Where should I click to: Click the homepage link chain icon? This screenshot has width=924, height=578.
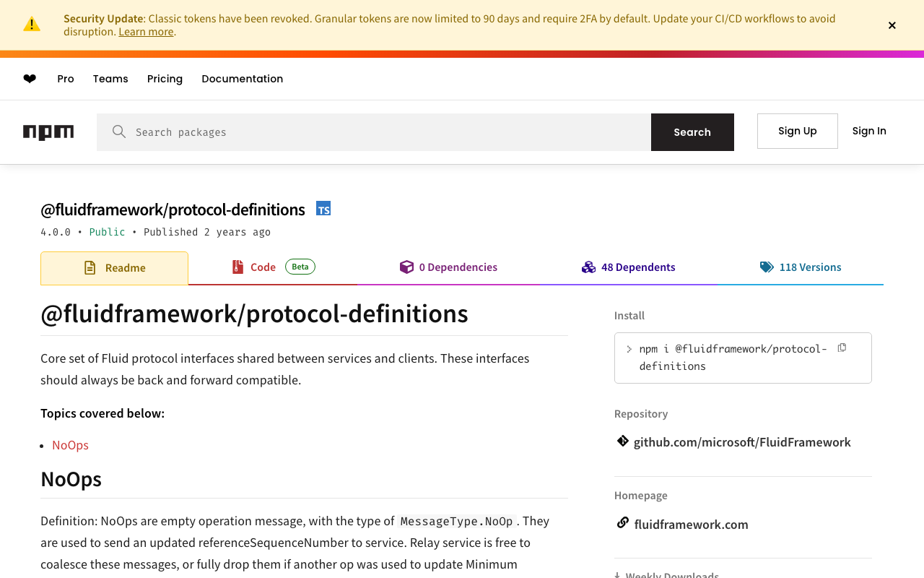point(622,523)
